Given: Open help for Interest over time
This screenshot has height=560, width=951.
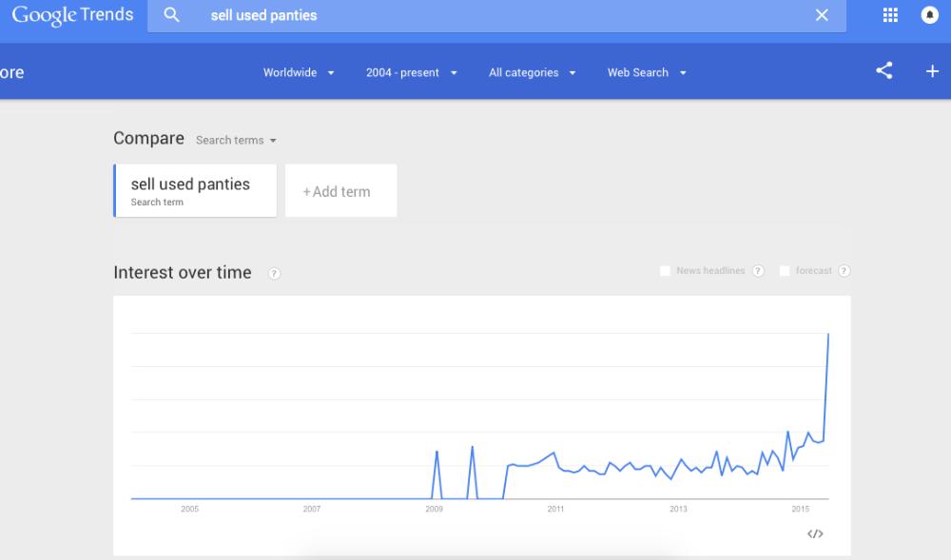Looking at the screenshot, I should pos(274,274).
